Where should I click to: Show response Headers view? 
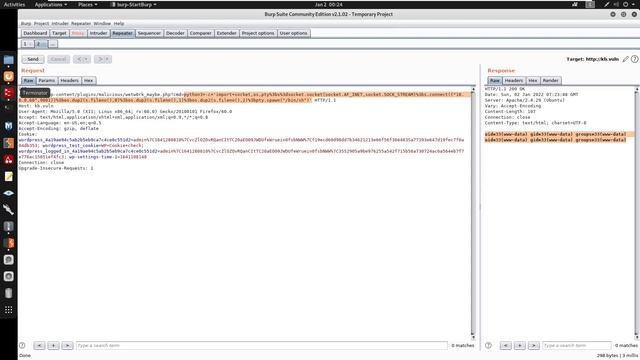[x=513, y=80]
